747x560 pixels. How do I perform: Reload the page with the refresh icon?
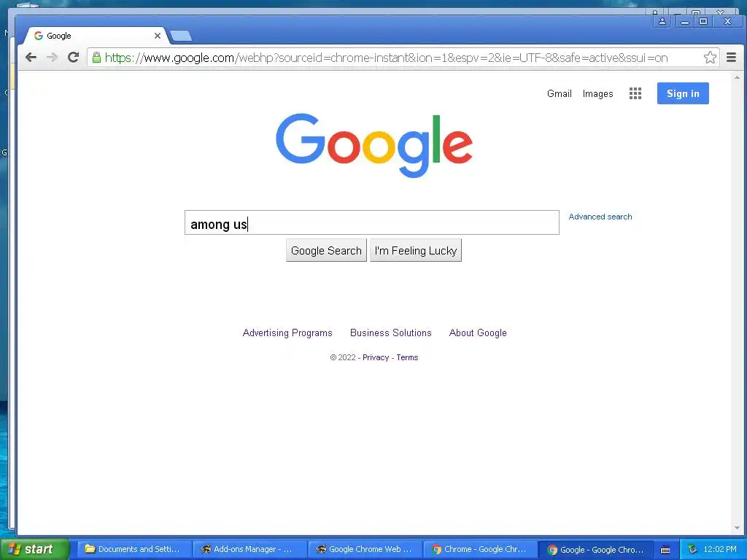(73, 58)
